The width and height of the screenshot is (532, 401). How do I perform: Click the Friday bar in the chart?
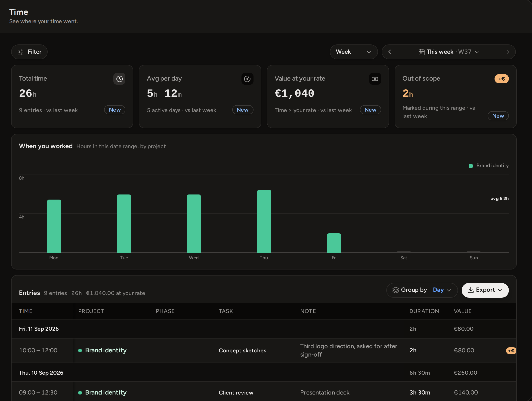[x=334, y=243]
